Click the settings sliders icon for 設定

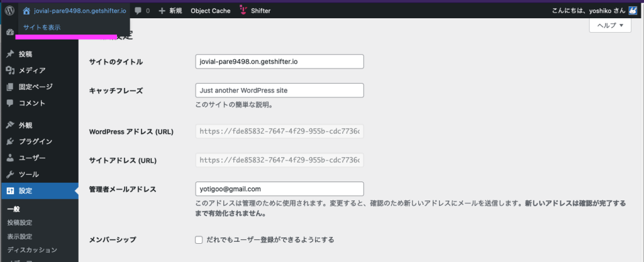click(10, 190)
